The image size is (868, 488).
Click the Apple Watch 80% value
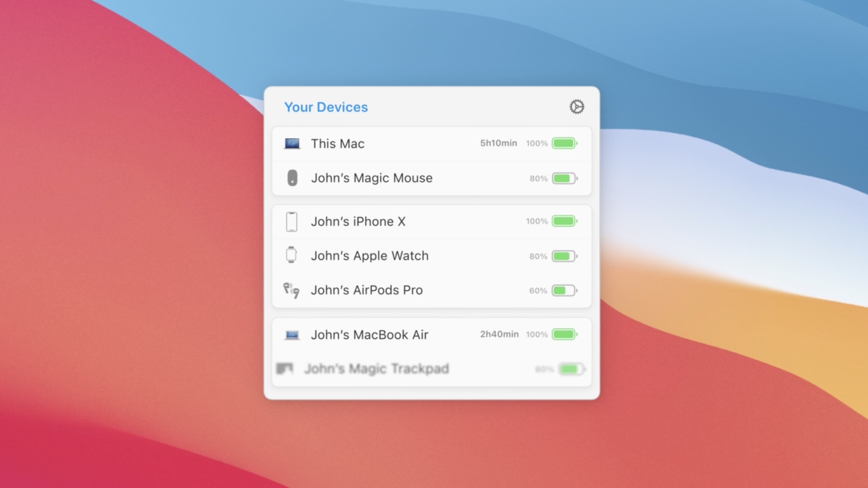pos(538,256)
